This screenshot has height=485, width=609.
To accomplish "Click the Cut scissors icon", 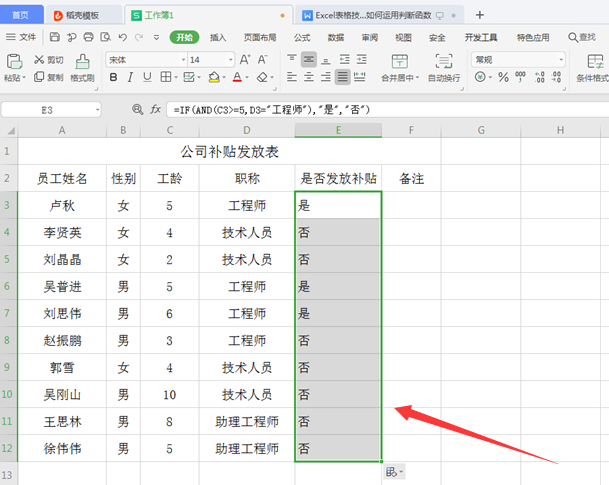I will pos(39,59).
